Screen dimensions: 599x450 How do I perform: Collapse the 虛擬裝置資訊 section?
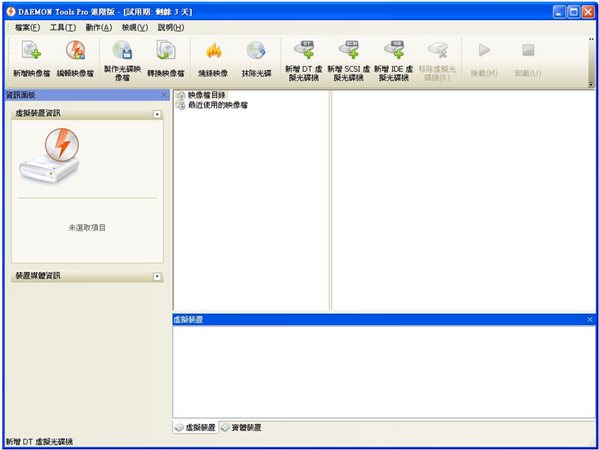(x=157, y=114)
